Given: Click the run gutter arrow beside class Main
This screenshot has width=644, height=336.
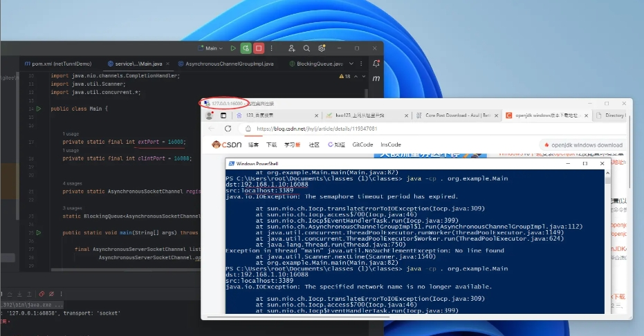Looking at the screenshot, I should 39,109.
